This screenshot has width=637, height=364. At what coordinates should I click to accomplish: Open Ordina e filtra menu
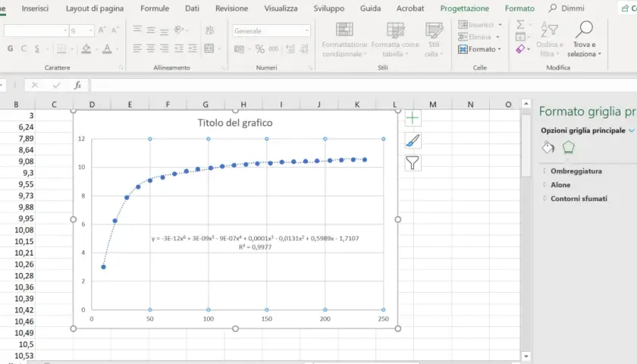click(x=549, y=39)
